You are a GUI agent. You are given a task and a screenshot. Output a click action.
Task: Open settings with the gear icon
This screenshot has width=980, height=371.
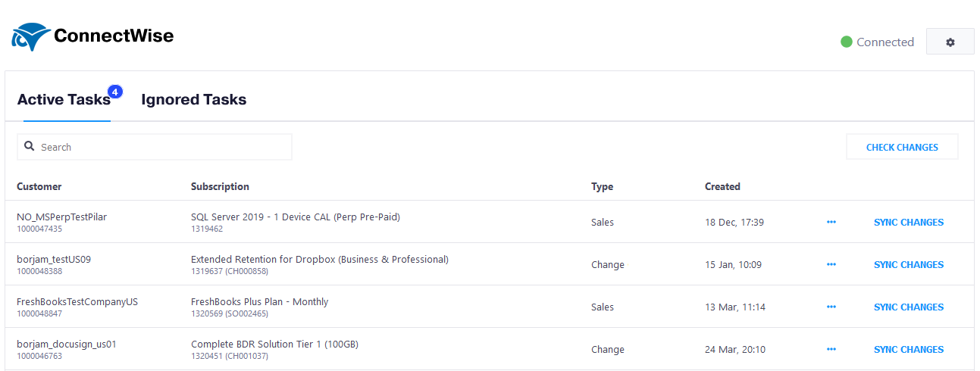tap(950, 42)
